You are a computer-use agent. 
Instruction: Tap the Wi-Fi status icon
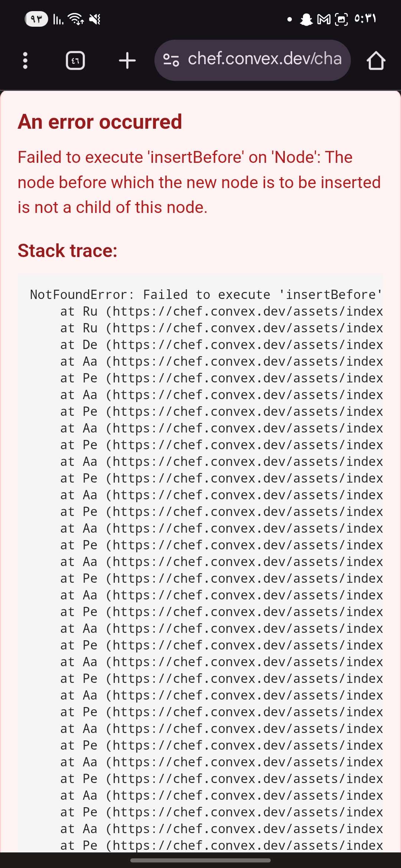(76, 19)
